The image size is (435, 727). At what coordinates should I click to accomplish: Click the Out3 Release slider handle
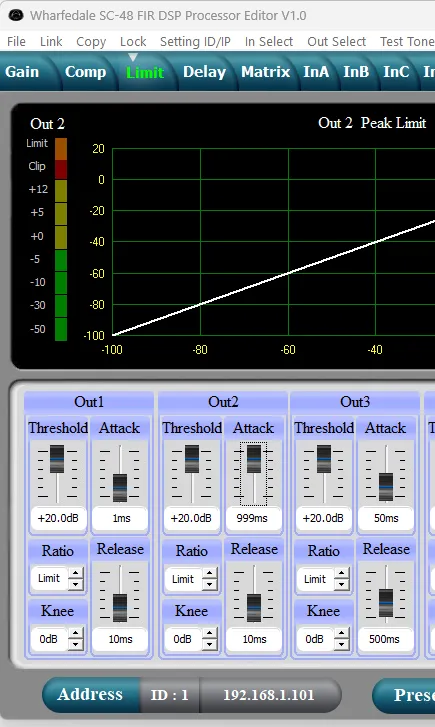385,603
